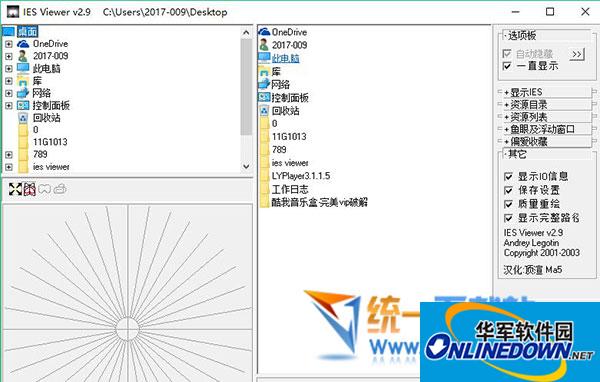
Task: Click the folder tree scrollbar down arrow
Action: pyautogui.click(x=246, y=167)
